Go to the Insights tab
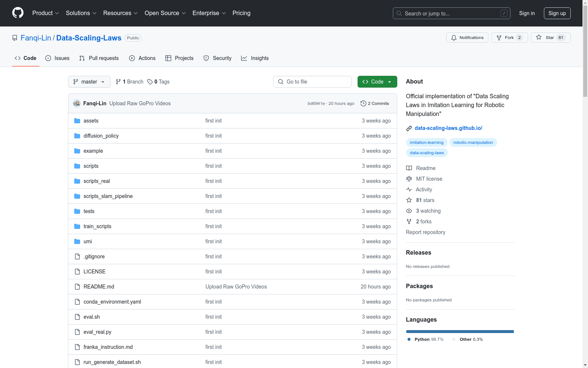588x368 pixels. point(255,58)
